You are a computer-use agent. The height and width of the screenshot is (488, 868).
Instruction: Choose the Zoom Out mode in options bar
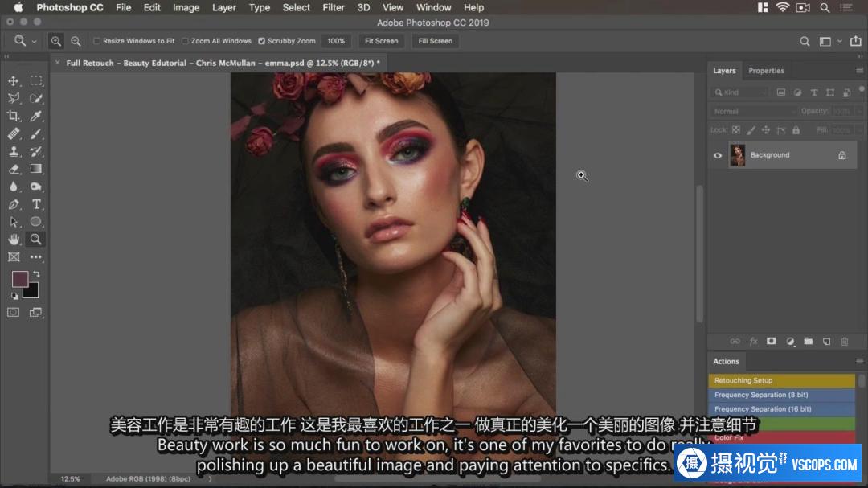[x=76, y=41]
